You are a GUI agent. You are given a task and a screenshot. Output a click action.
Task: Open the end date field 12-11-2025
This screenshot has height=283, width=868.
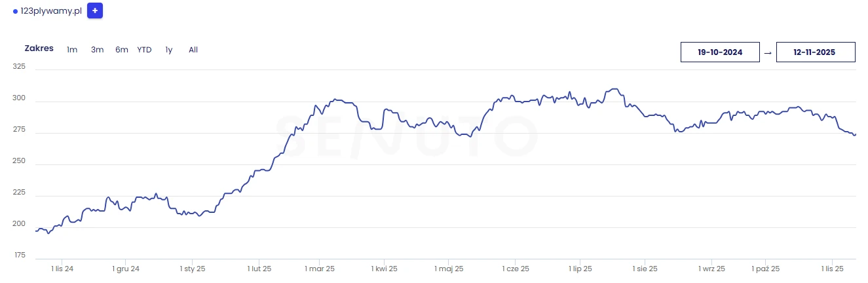[815, 52]
